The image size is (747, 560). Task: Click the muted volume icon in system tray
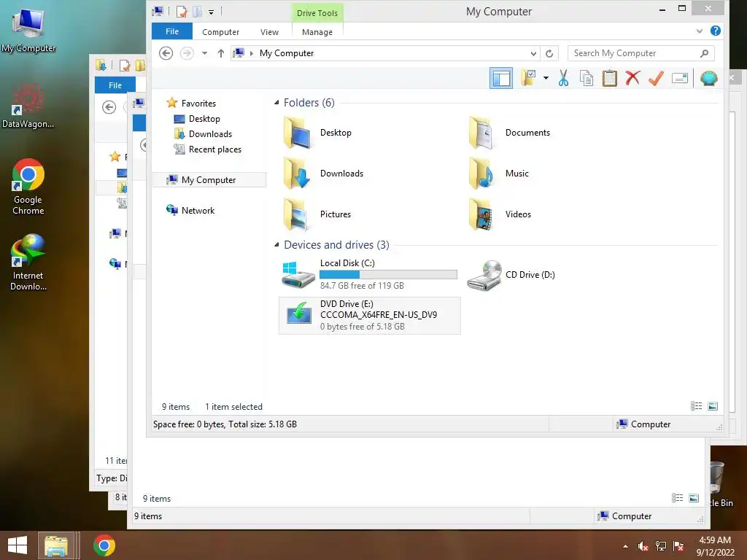(x=643, y=546)
